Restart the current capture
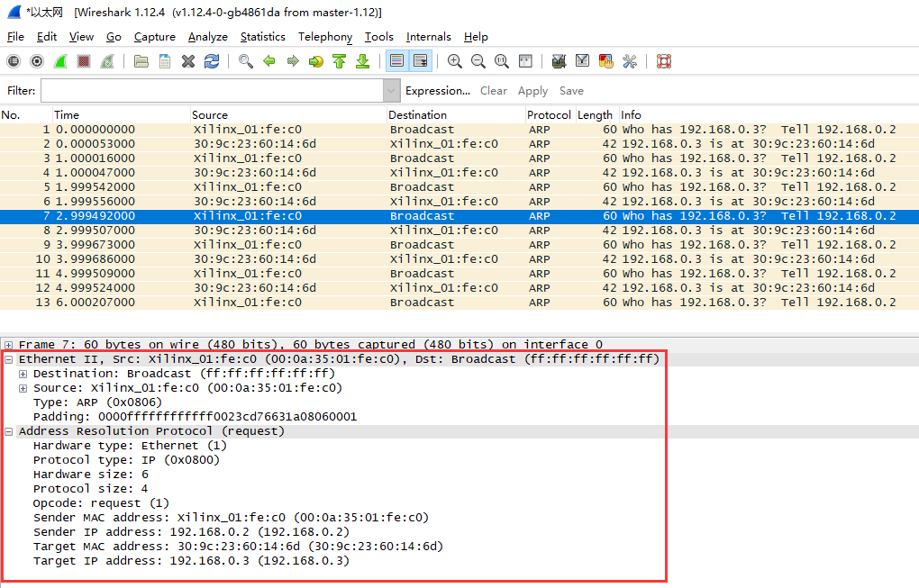Viewport: 919px width, 588px height. [106, 60]
